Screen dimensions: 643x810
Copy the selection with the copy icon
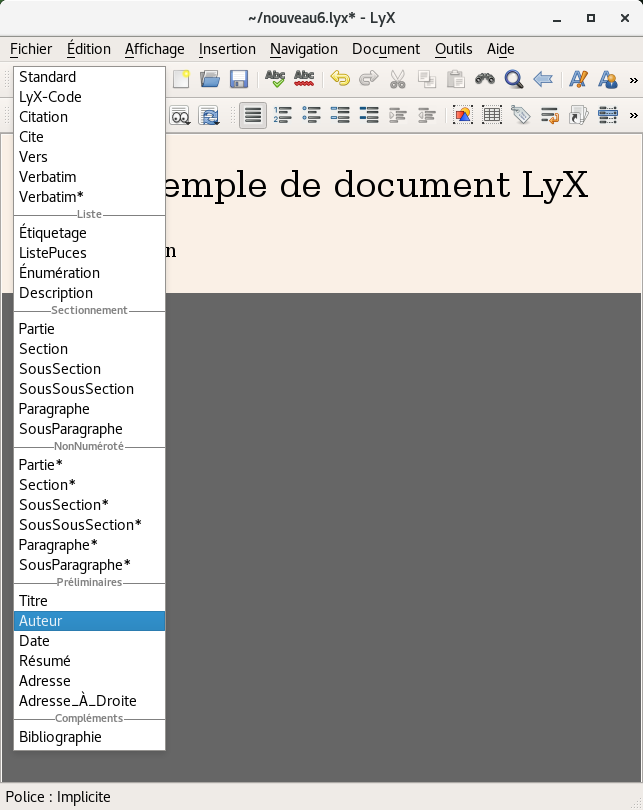427,79
